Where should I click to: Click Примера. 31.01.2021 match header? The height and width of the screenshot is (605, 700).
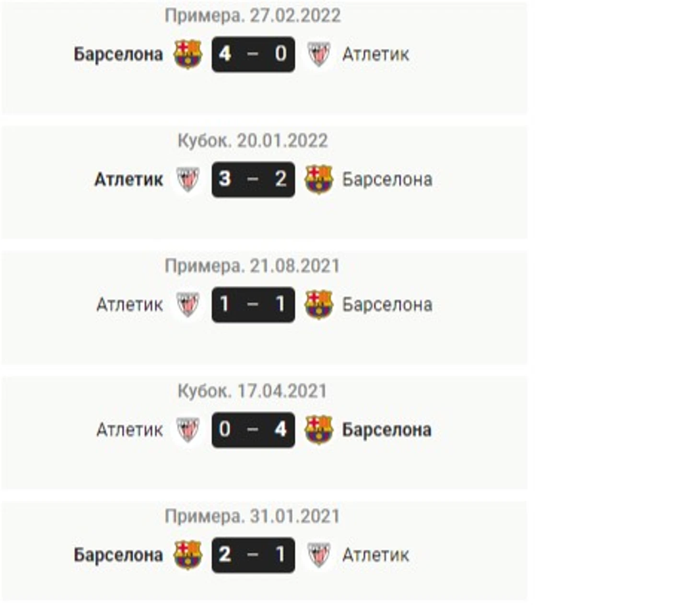[x=252, y=516]
